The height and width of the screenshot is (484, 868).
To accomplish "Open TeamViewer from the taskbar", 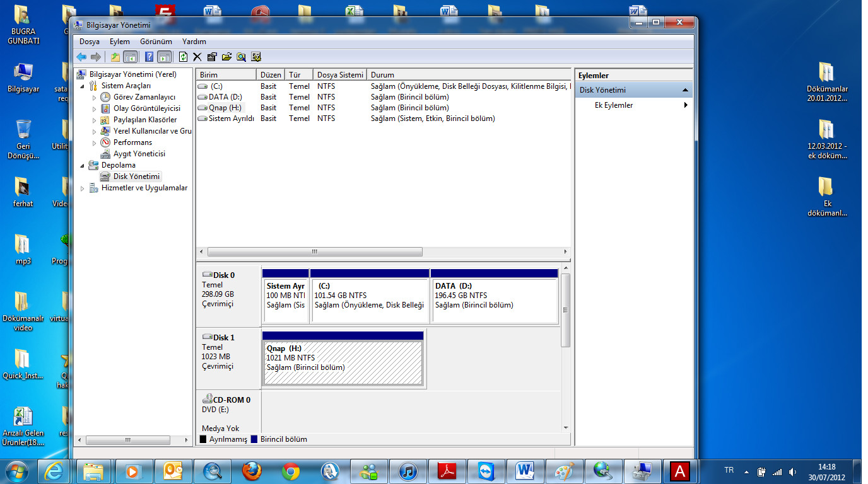I will pyautogui.click(x=486, y=471).
